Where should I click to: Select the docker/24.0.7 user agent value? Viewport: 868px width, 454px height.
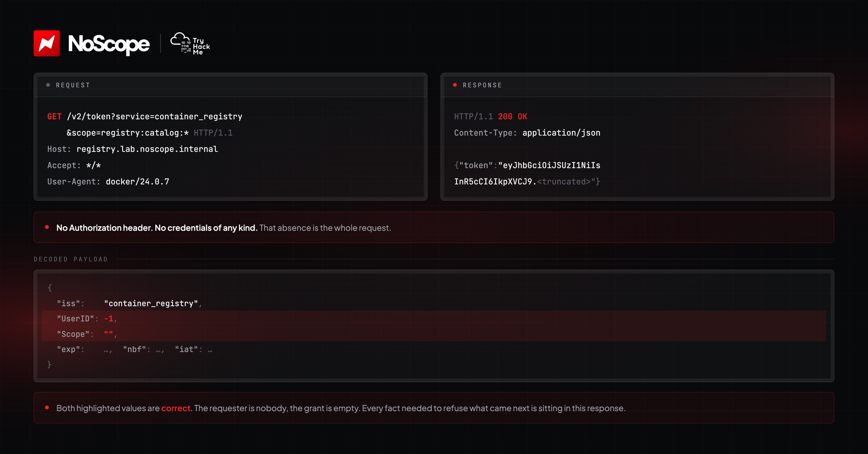point(138,181)
